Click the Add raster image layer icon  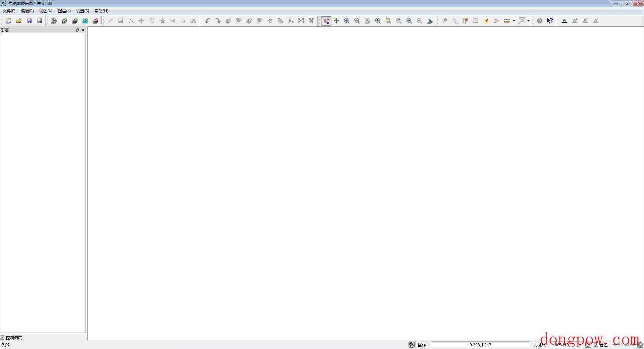tap(74, 21)
